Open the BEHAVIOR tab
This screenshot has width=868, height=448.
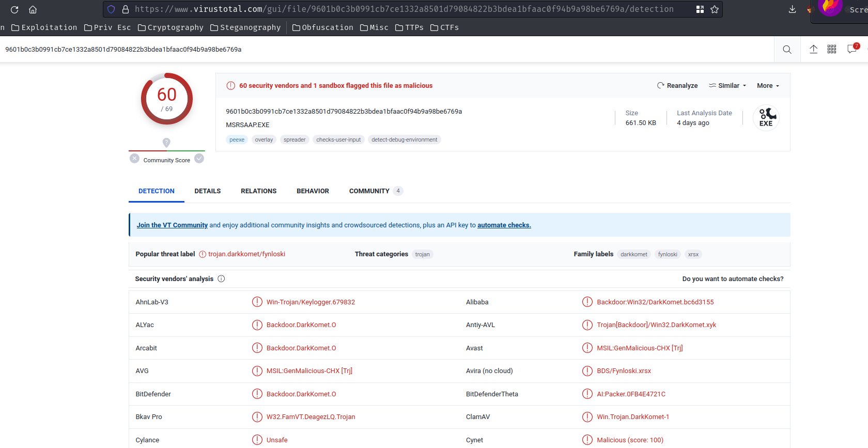pyautogui.click(x=313, y=191)
